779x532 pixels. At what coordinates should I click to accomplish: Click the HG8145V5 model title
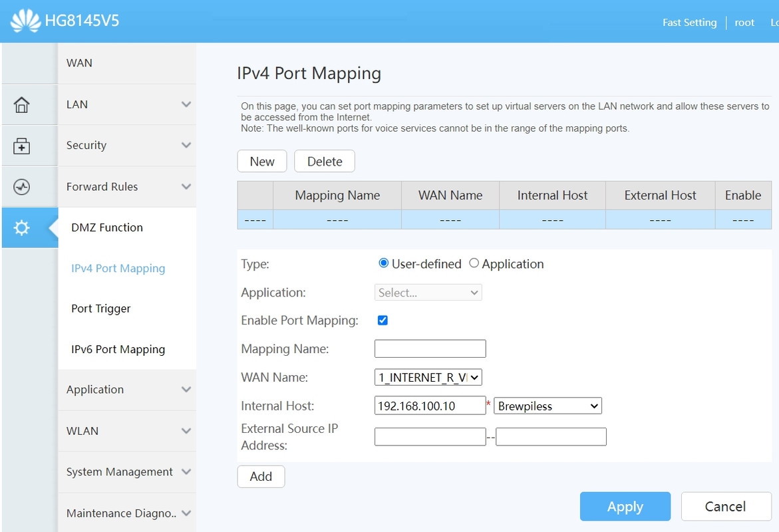click(x=82, y=21)
